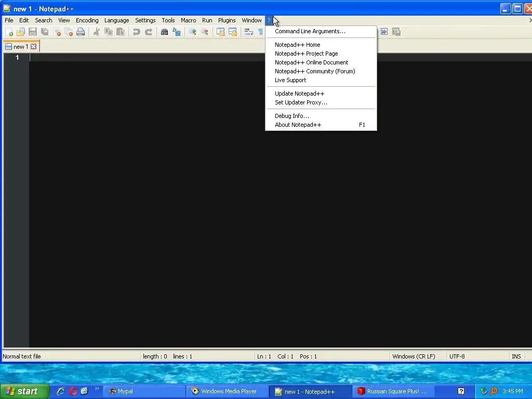Open the Run menu
532x399 pixels.
coord(207,20)
